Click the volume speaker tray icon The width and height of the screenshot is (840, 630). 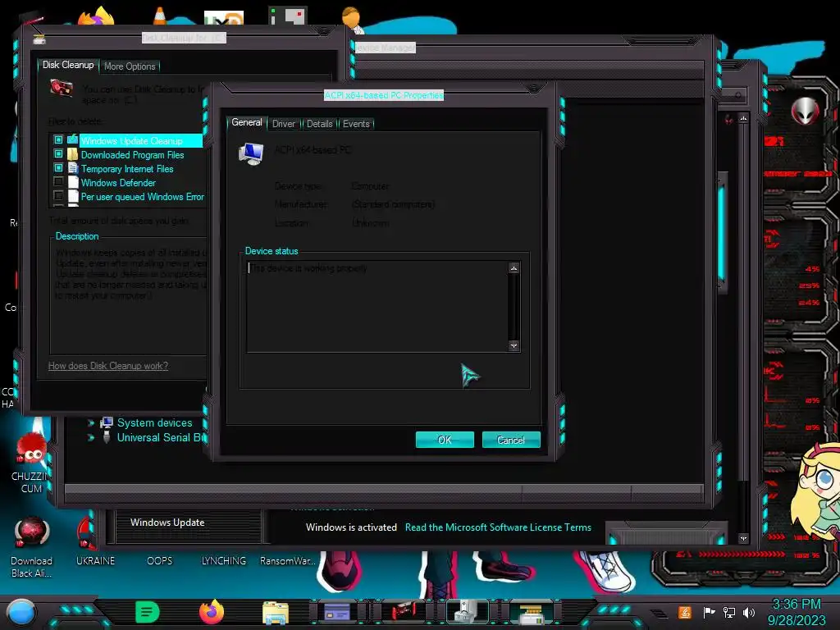coord(749,612)
